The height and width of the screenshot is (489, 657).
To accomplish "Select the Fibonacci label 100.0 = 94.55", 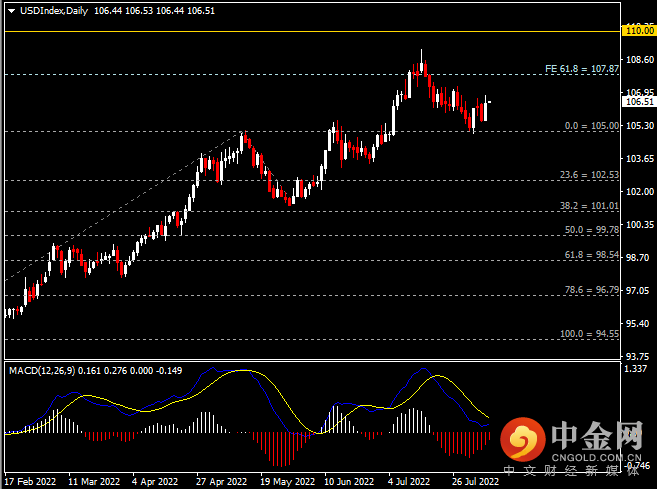I will point(589,334).
